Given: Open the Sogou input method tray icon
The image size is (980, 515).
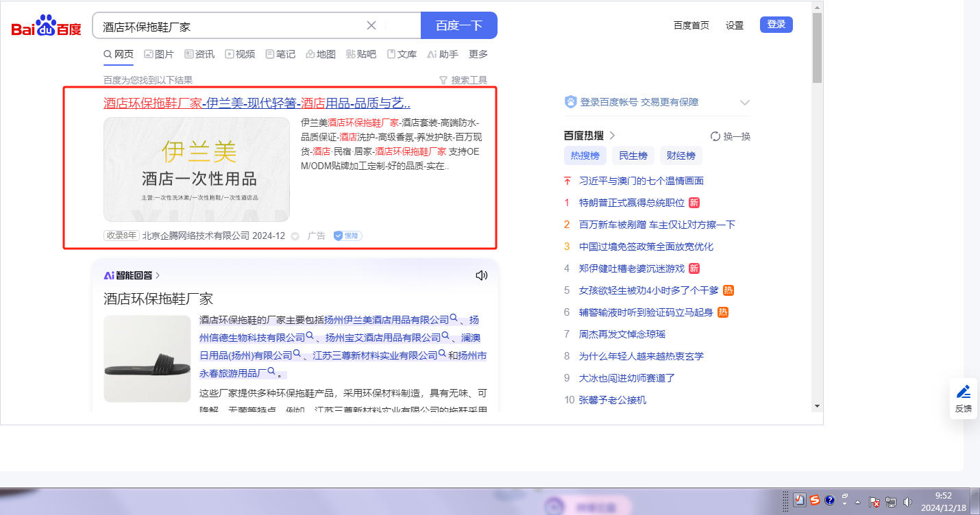Looking at the screenshot, I should [x=815, y=500].
